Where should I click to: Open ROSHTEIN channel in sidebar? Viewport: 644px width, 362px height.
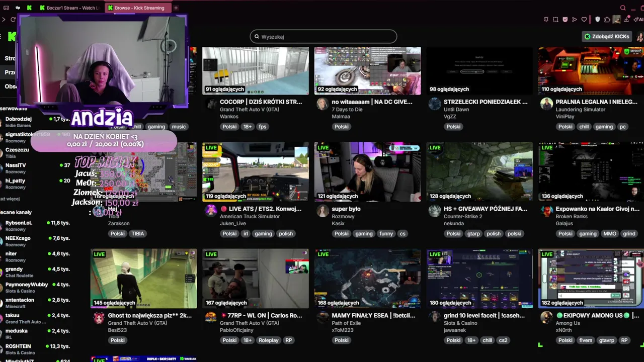[x=35, y=349]
